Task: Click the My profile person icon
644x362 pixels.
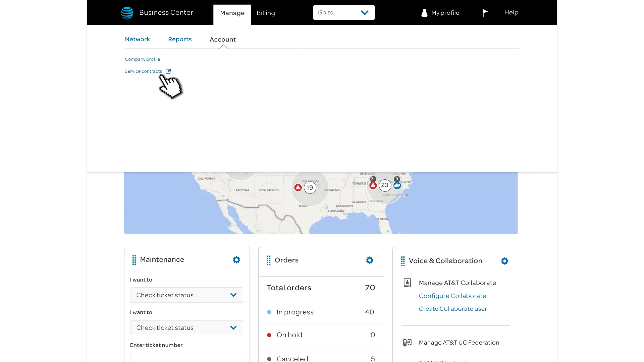Action: 424,13
